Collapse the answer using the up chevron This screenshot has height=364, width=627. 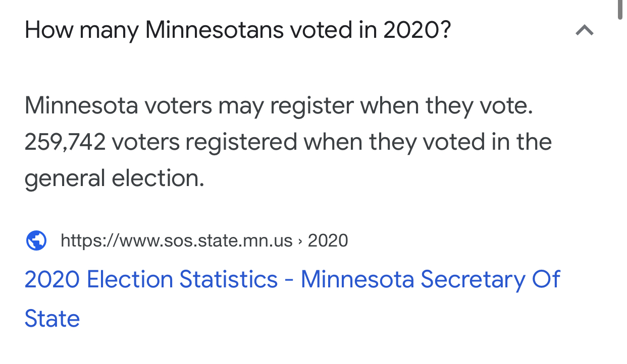pyautogui.click(x=585, y=31)
